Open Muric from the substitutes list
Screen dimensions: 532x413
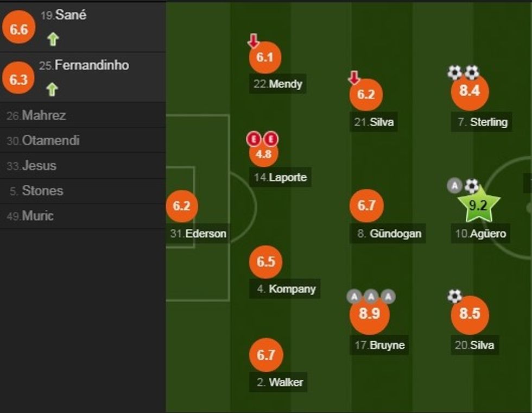click(30, 216)
